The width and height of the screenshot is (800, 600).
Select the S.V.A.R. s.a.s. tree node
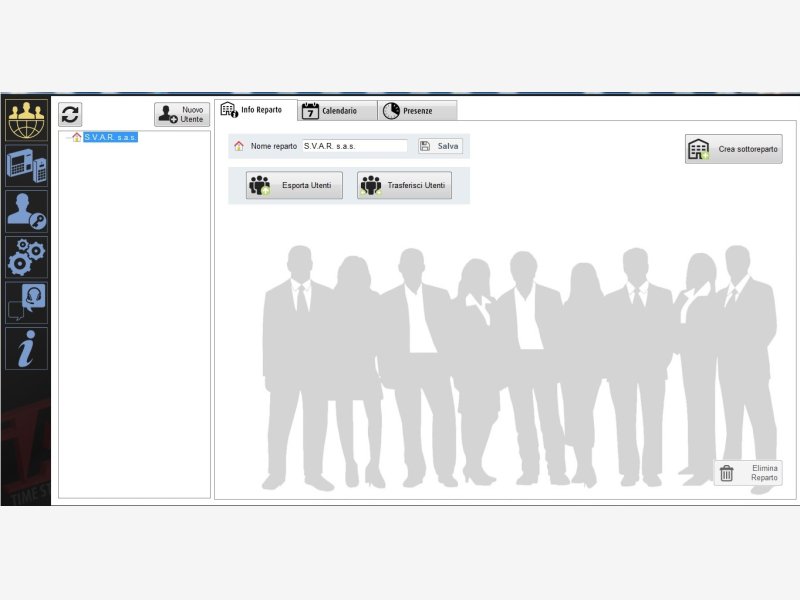tap(110, 137)
